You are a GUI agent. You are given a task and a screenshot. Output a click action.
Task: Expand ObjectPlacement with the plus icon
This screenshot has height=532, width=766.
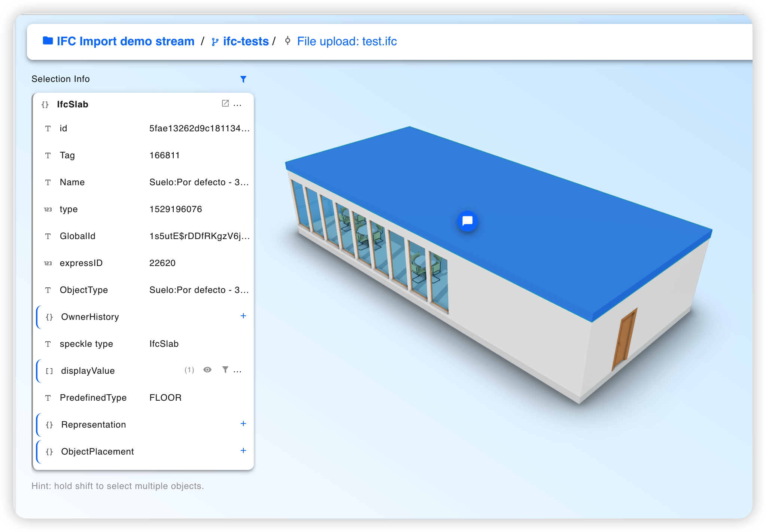pos(243,450)
